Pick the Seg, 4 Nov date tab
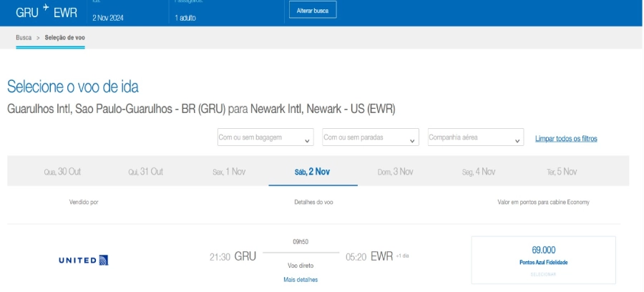644x292 pixels. click(x=479, y=172)
